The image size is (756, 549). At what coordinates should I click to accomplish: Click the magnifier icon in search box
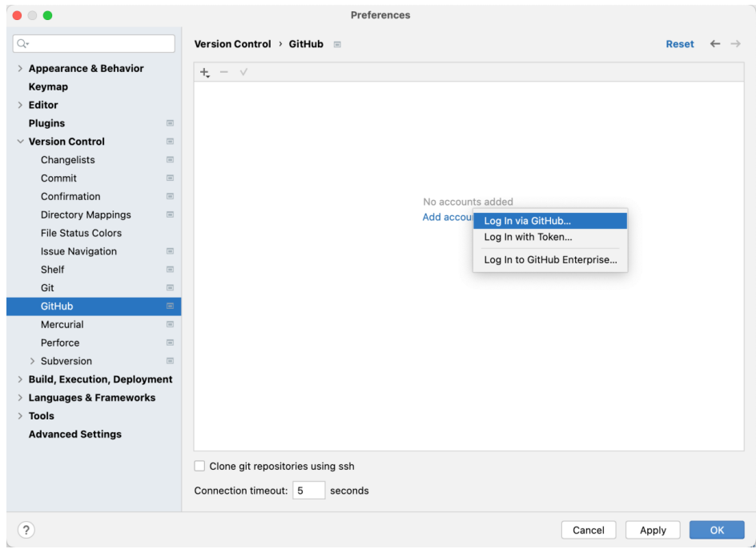click(x=22, y=44)
